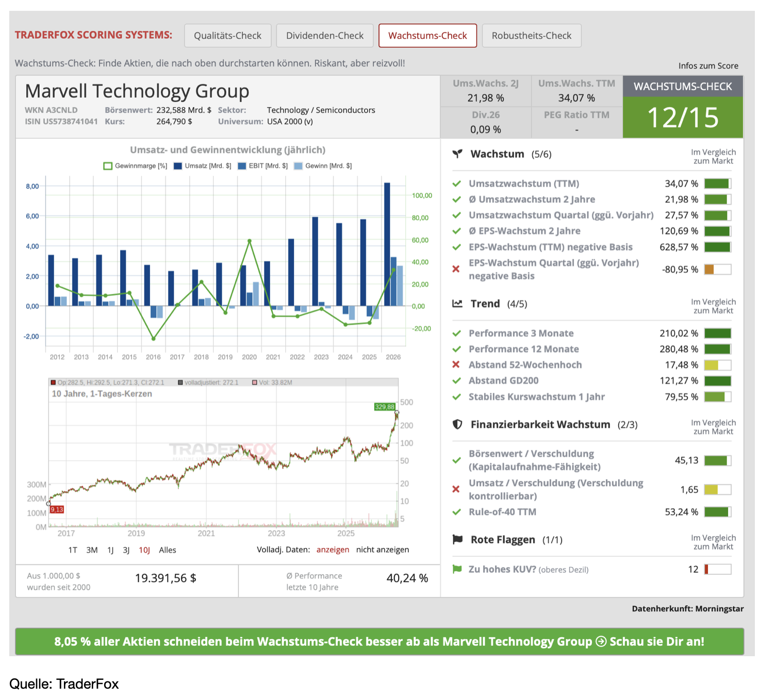Viewport: 759px width, 700px height.
Task: Click the Finanzierbarkeit shield icon
Action: [457, 424]
